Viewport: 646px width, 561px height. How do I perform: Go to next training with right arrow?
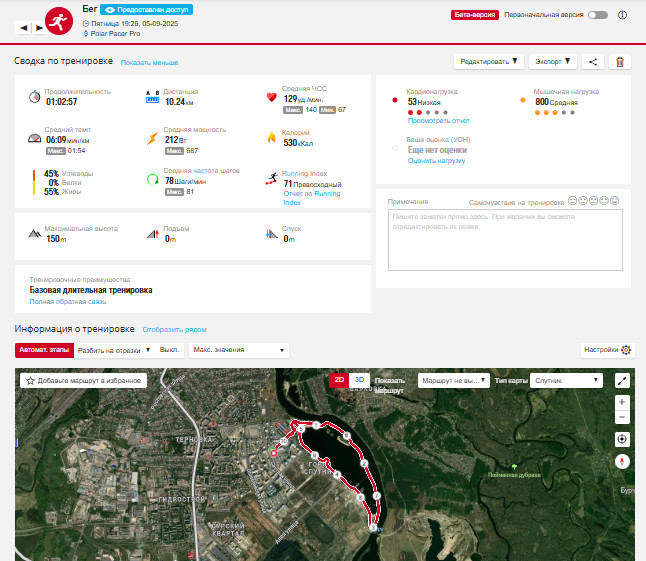39,28
